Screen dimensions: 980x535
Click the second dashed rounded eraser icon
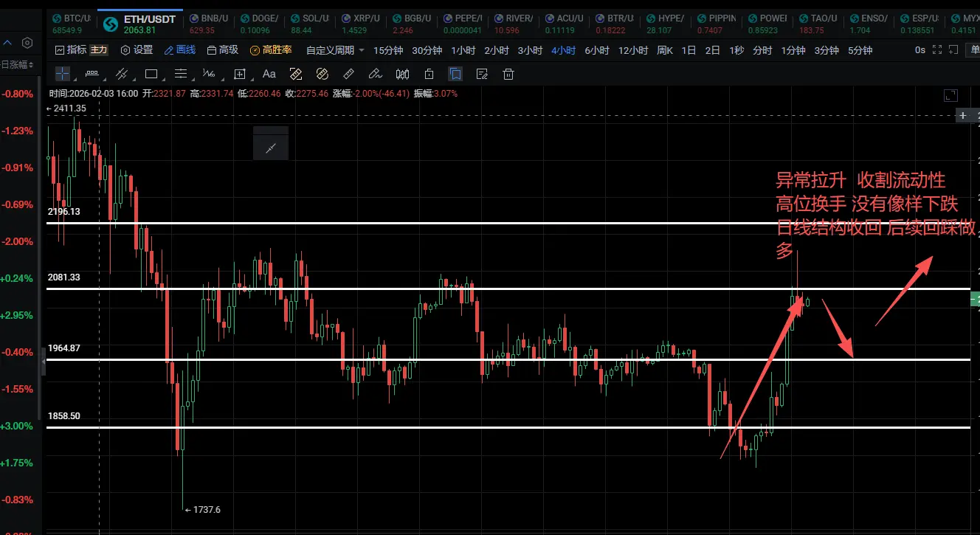pos(322,74)
